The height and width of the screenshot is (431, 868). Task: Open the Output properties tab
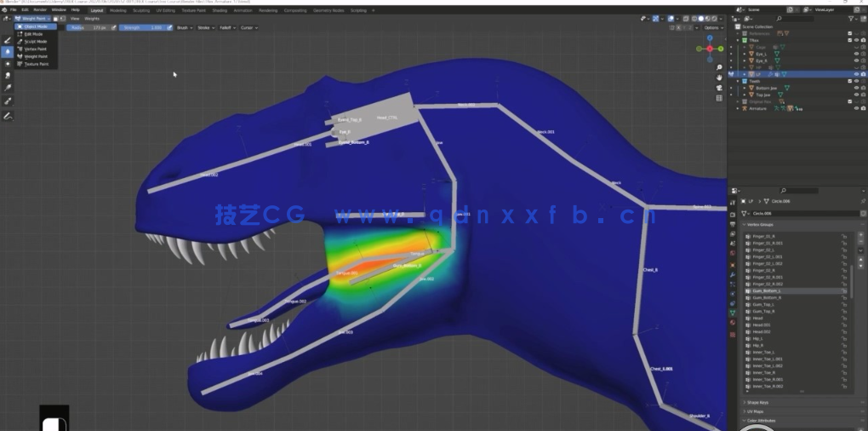733,224
